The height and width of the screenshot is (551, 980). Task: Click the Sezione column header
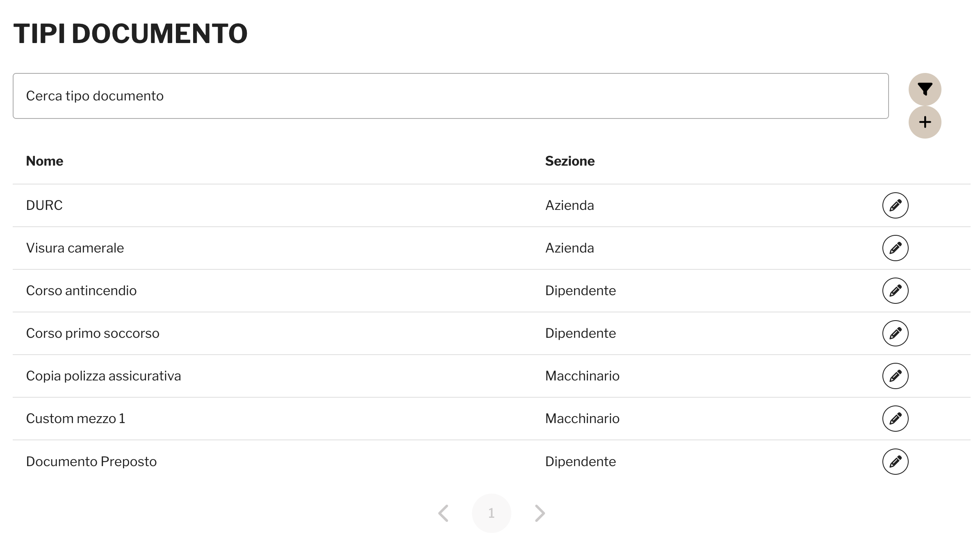(x=570, y=161)
